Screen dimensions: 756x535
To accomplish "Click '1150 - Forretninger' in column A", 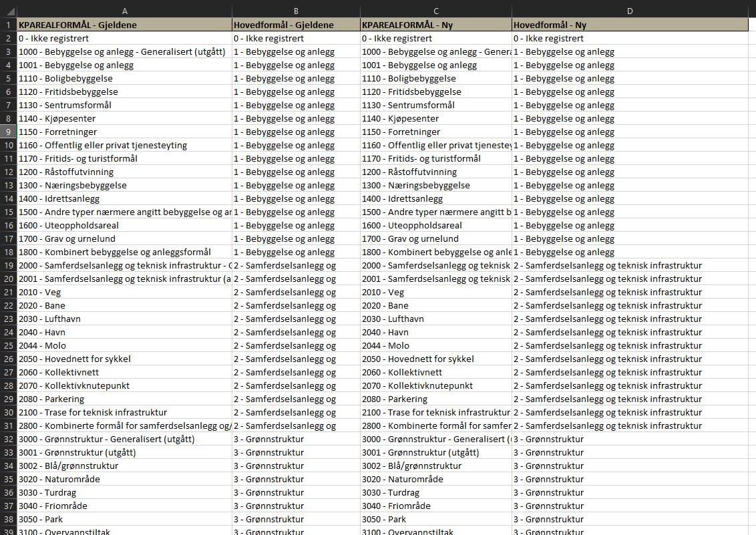I will (x=124, y=132).
